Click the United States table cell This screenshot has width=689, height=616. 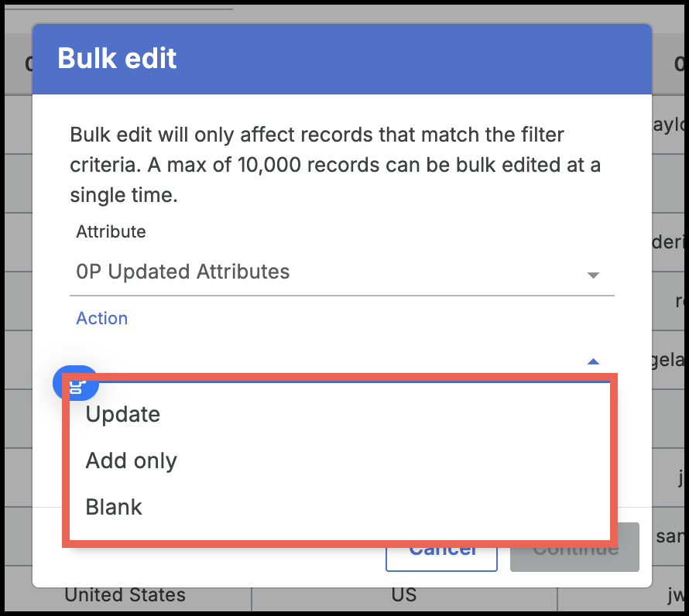(125, 594)
